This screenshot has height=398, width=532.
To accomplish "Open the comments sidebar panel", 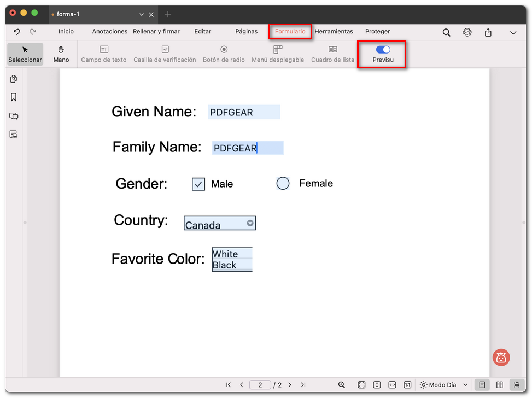I will coord(14,116).
